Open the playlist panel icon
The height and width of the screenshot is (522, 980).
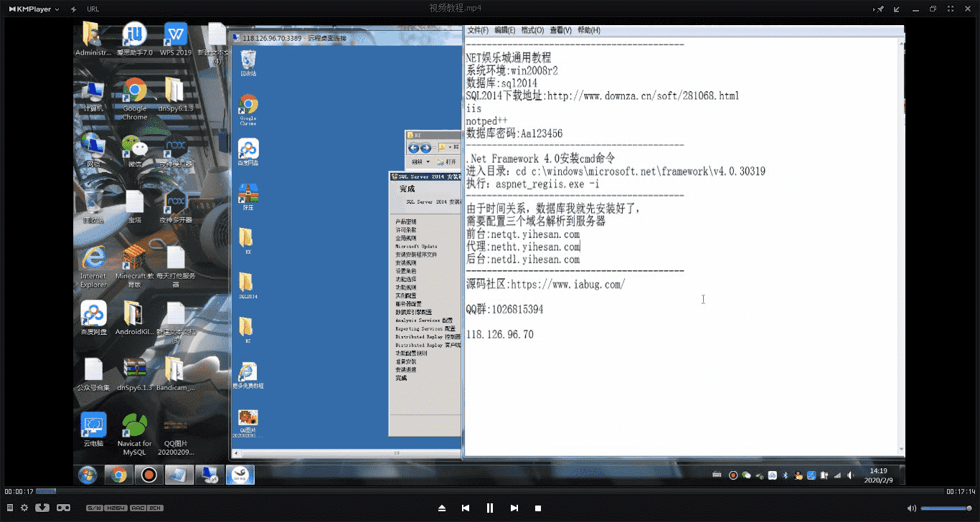coord(9,508)
